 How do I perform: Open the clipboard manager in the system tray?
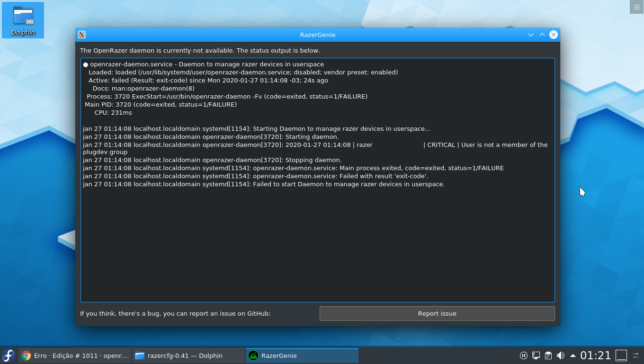pos(548,355)
